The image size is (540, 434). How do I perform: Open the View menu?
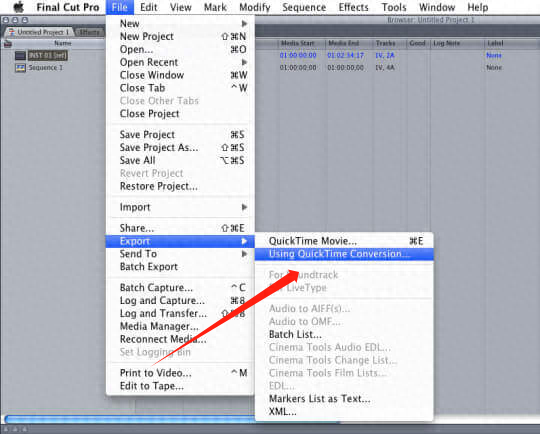coord(181,7)
